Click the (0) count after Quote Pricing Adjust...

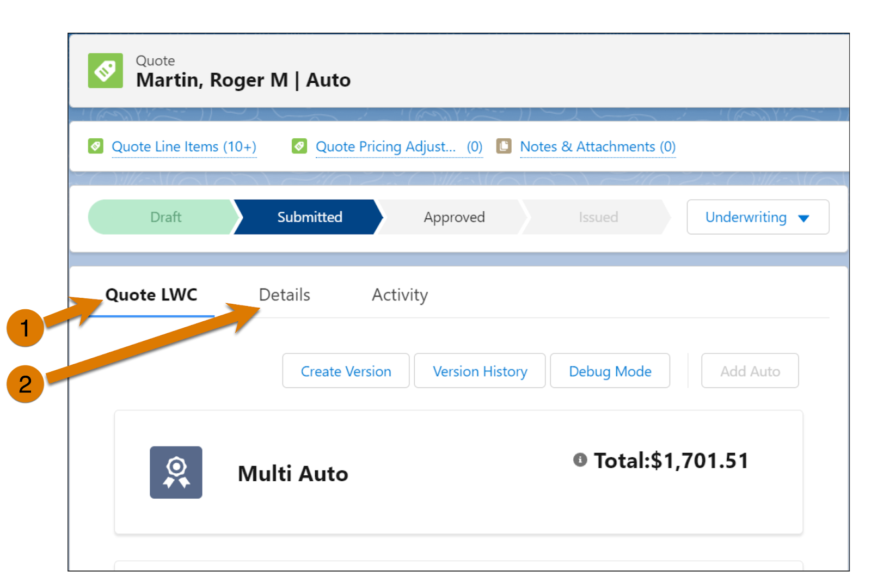point(475,147)
